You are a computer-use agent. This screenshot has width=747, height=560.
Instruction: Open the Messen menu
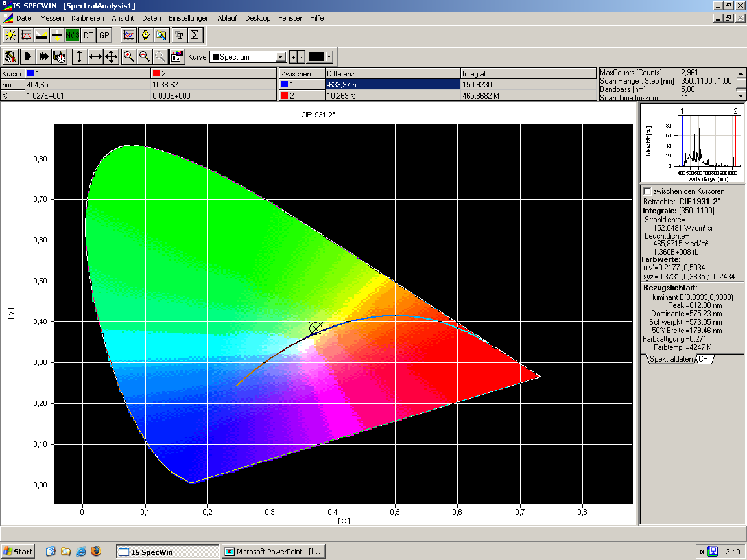[52, 18]
